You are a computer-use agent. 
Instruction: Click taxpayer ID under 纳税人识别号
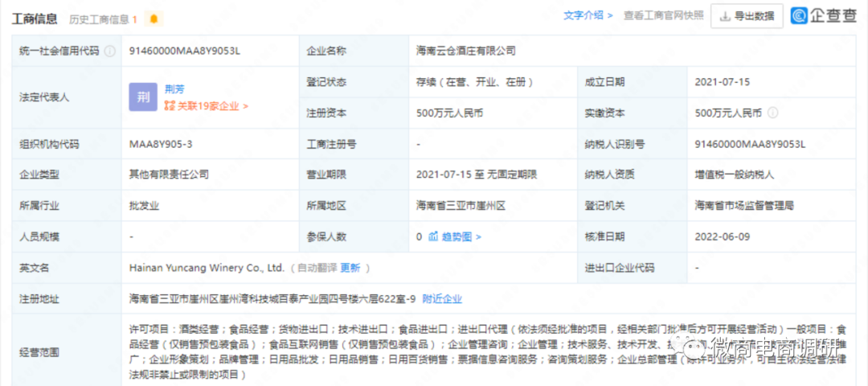pyautogui.click(x=750, y=144)
